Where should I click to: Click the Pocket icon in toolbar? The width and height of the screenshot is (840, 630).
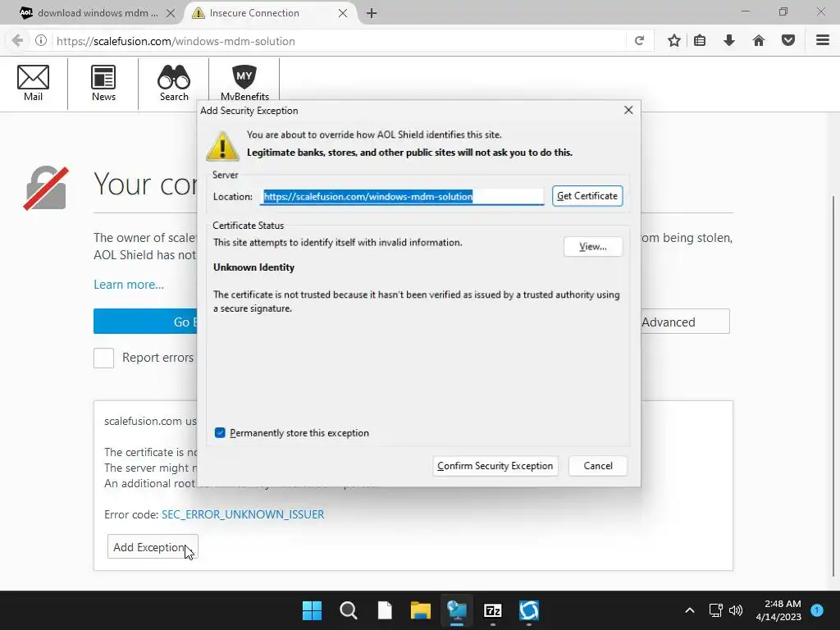pyautogui.click(x=788, y=41)
